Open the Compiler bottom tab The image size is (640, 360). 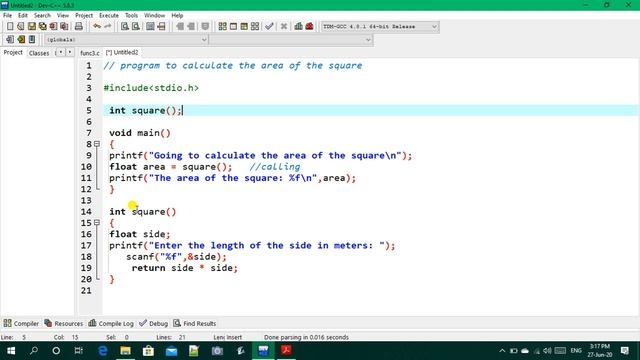pyautogui.click(x=21, y=323)
